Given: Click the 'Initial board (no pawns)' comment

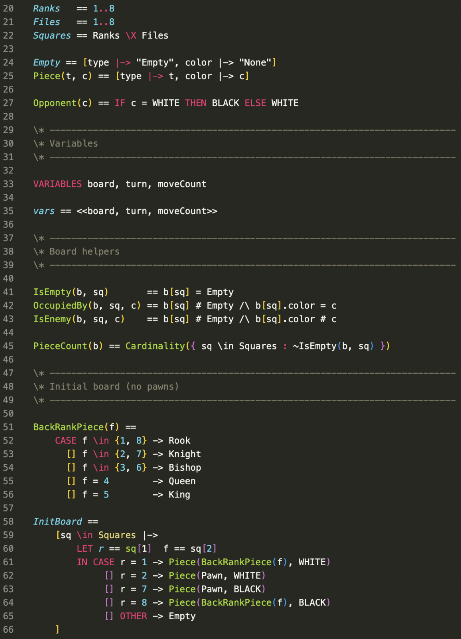Looking at the screenshot, I should (x=114, y=386).
